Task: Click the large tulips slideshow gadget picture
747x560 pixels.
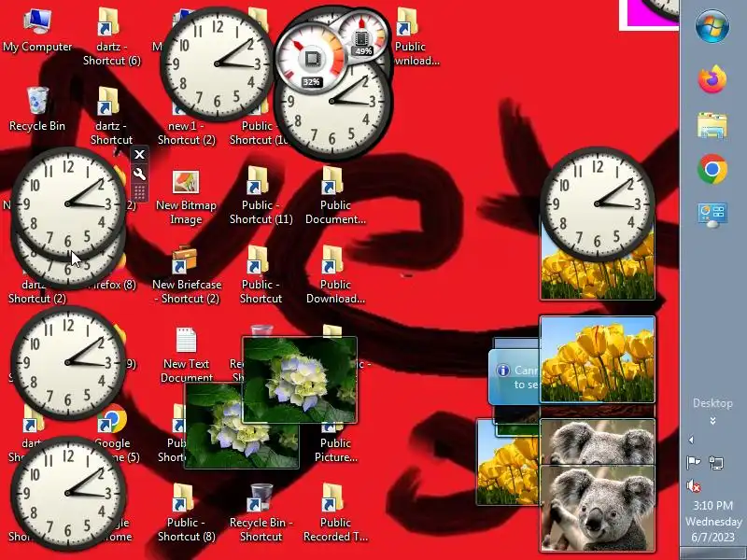Action: pyautogui.click(x=598, y=359)
